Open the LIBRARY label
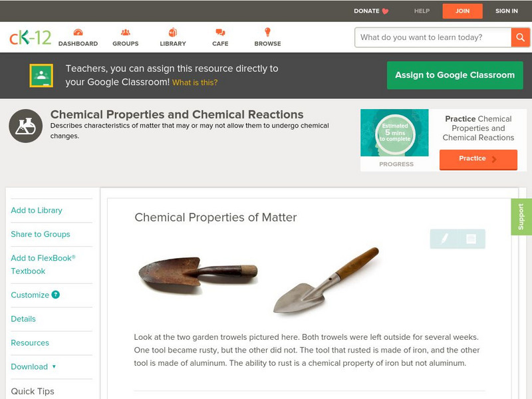The height and width of the screenshot is (399, 532). coord(173,44)
